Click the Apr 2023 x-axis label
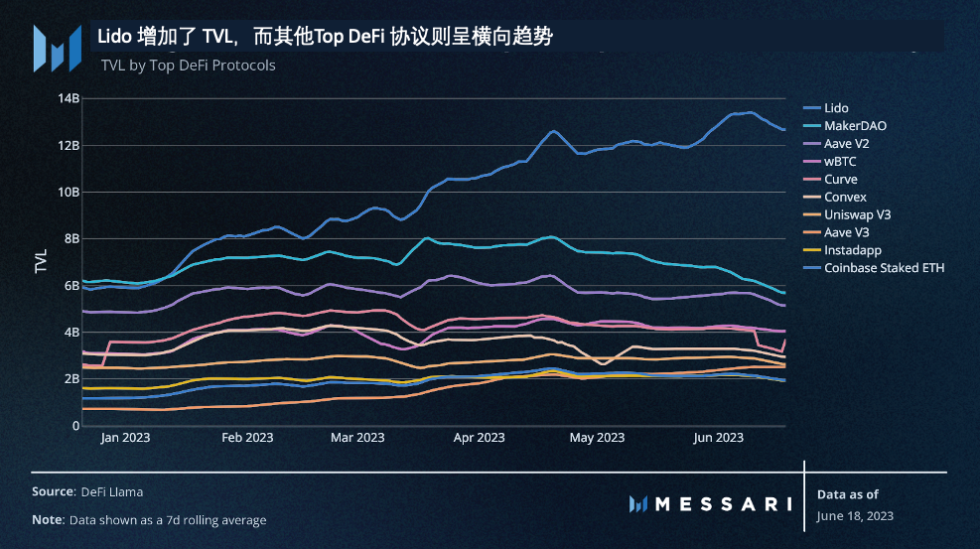 (x=478, y=438)
